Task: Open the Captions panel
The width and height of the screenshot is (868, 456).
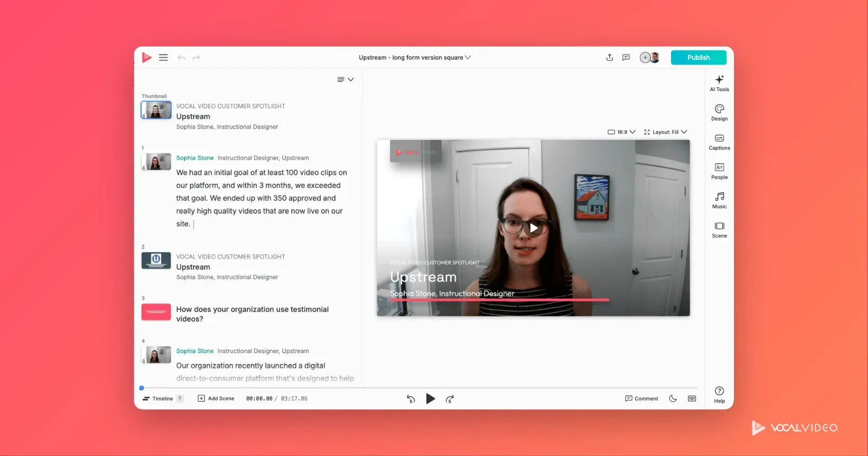Action: tap(719, 142)
